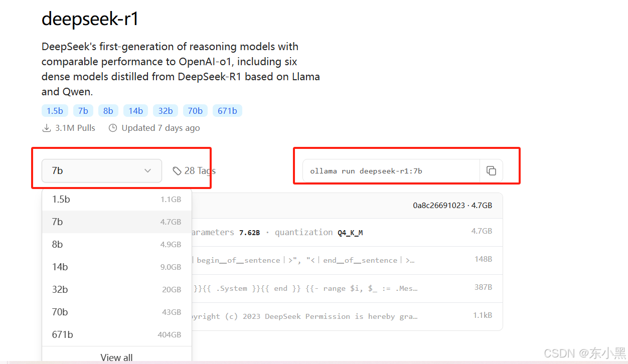
Task: Open the begin_of_sentence params row
Action: pos(347,260)
